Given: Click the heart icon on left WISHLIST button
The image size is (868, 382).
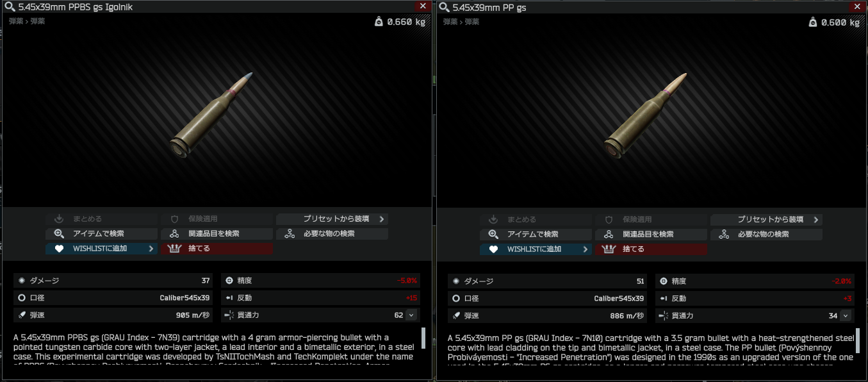Looking at the screenshot, I should point(60,249).
